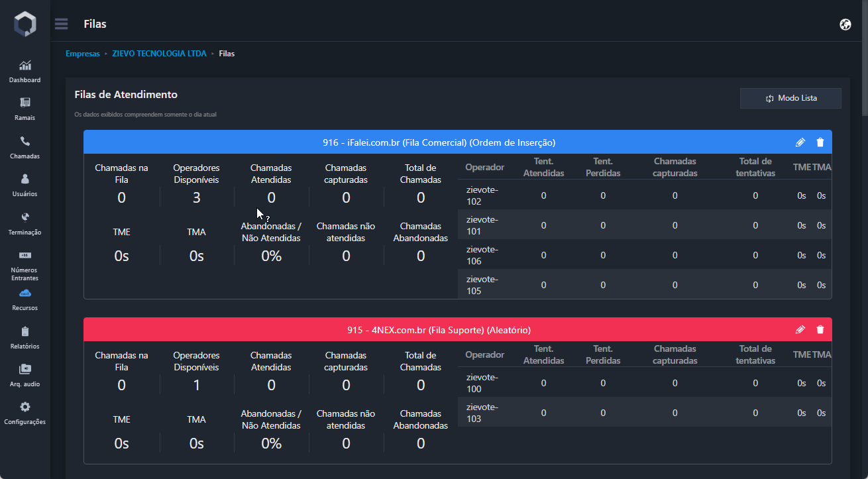
Task: Expand Recursos in the sidebar
Action: (x=25, y=299)
